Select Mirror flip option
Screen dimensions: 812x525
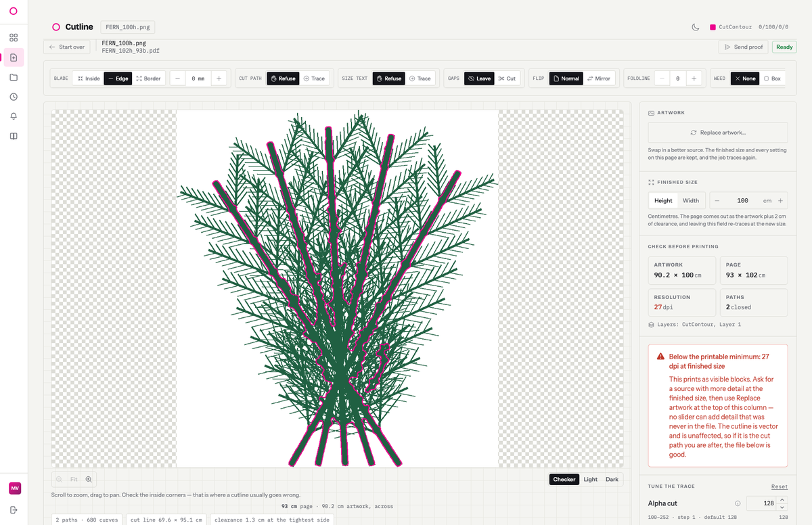tap(598, 78)
